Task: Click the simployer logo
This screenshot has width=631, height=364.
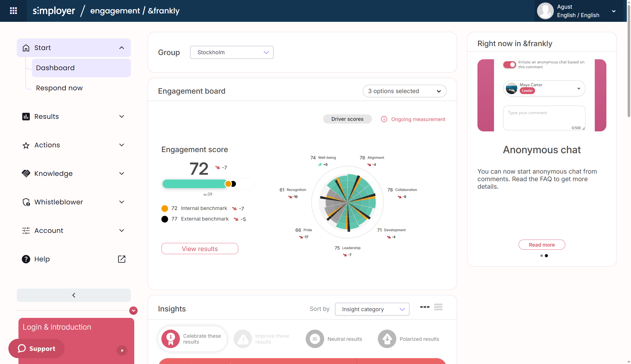Action: click(x=54, y=11)
